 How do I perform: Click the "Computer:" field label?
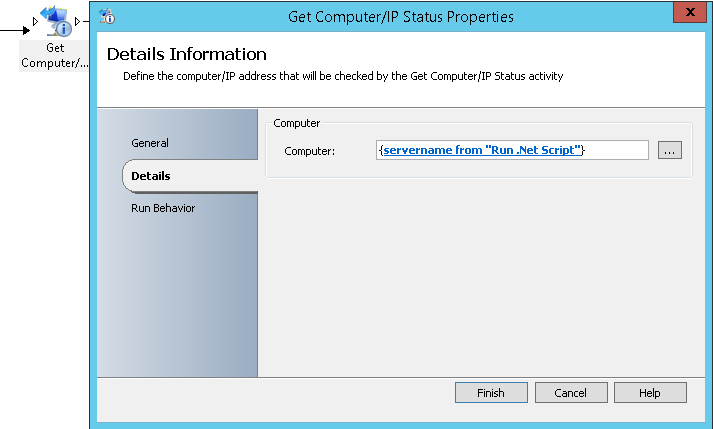(309, 151)
